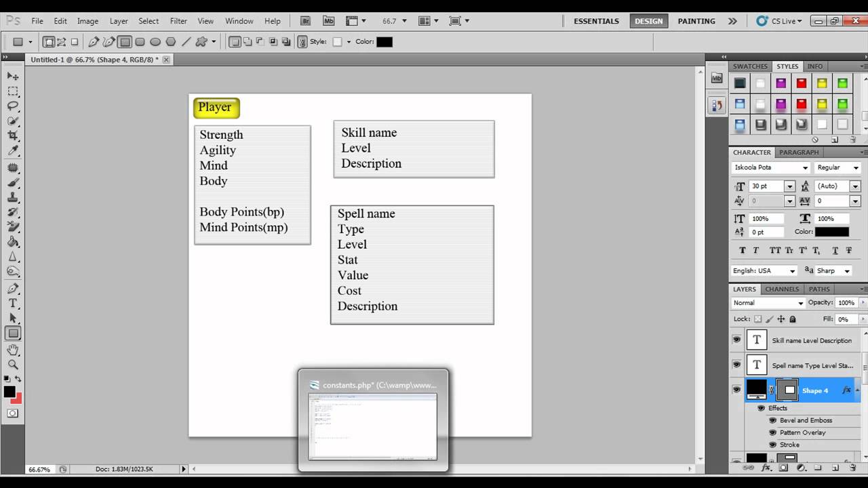The height and width of the screenshot is (488, 868).
Task: Select the Spot Healing Brush tool
Action: click(x=13, y=167)
